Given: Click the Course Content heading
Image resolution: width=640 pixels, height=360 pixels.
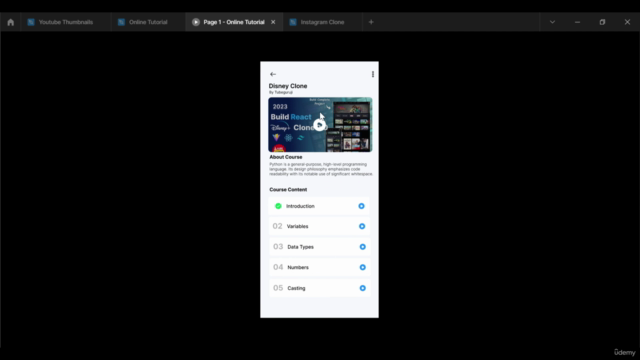Looking at the screenshot, I should [288, 190].
